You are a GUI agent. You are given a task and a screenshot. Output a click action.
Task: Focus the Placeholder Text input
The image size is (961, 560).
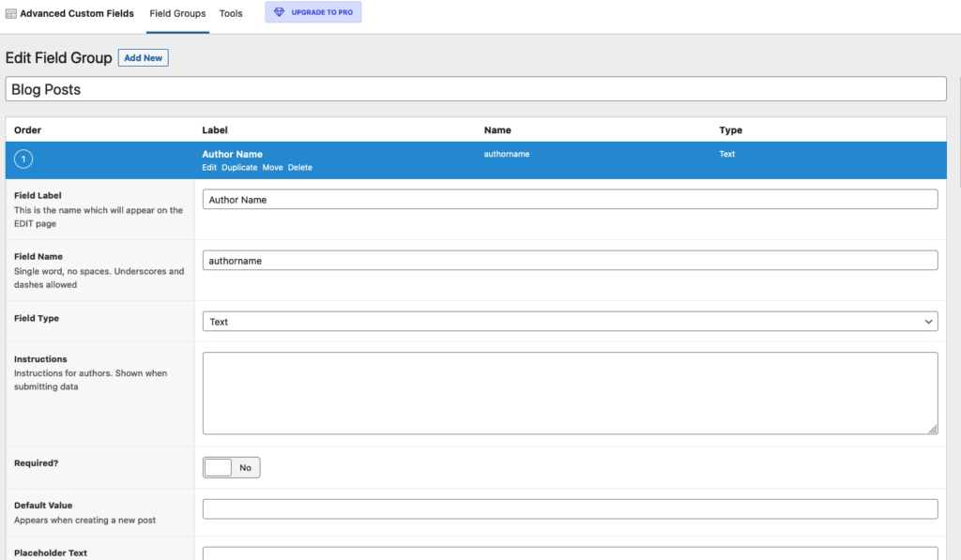click(570, 553)
